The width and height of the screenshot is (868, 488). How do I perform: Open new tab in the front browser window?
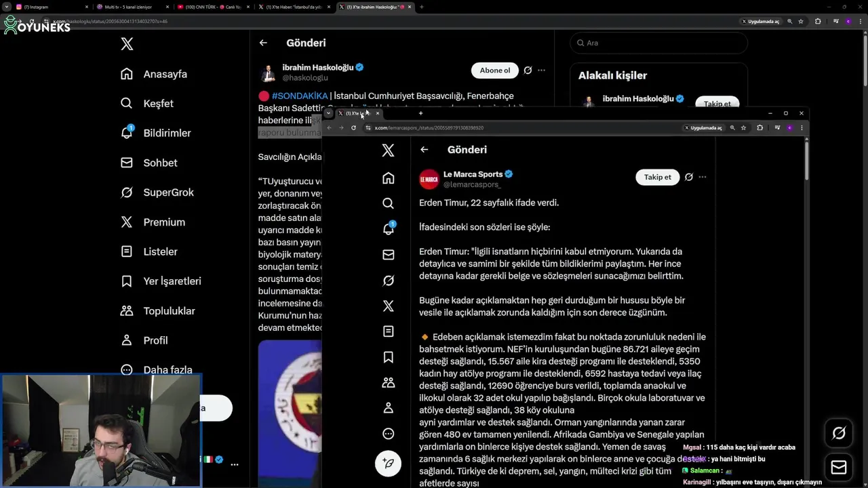coord(420,113)
